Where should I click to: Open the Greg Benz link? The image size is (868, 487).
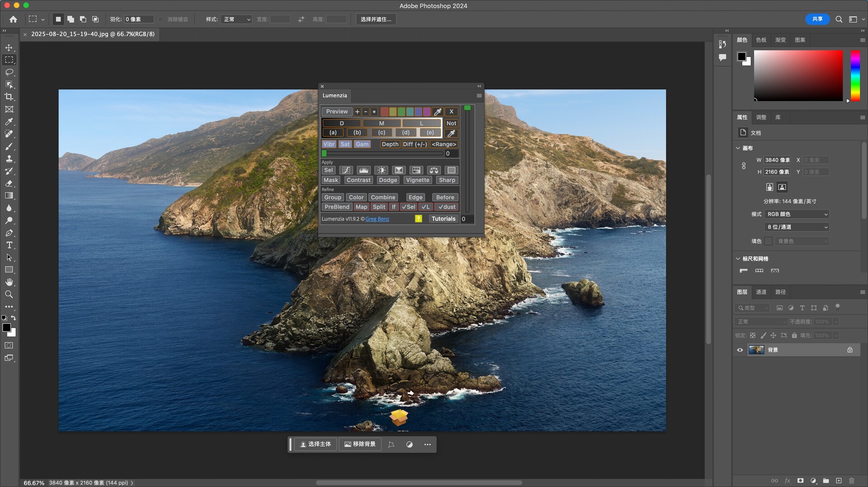pos(377,219)
